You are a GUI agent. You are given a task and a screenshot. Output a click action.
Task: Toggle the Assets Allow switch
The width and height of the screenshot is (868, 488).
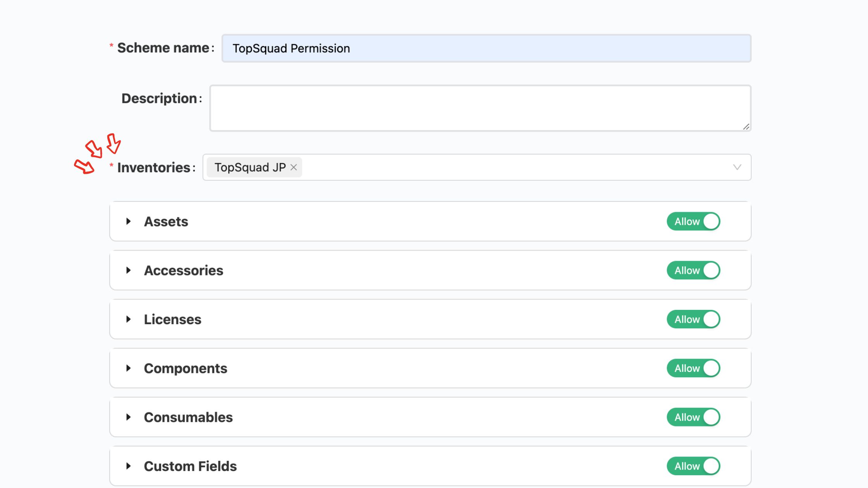point(693,222)
